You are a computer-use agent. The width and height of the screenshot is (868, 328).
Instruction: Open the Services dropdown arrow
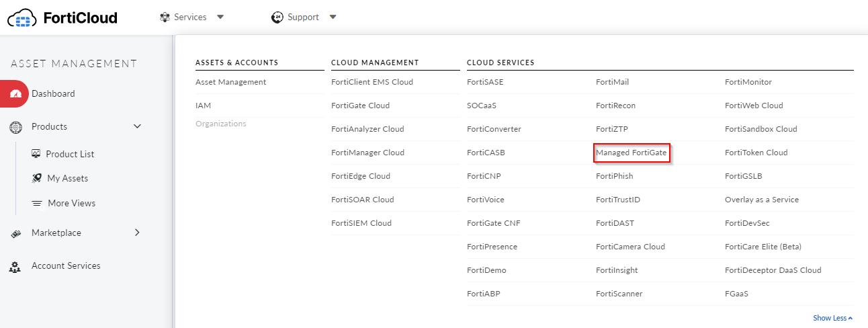pos(221,17)
